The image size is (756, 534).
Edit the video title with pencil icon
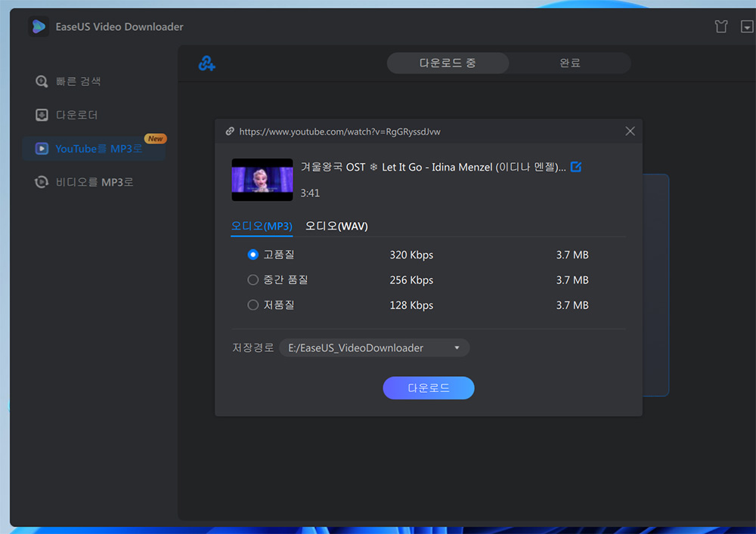(x=575, y=167)
